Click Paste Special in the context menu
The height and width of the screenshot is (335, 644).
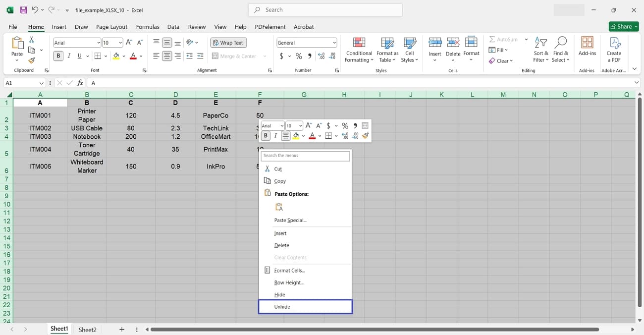tap(290, 220)
